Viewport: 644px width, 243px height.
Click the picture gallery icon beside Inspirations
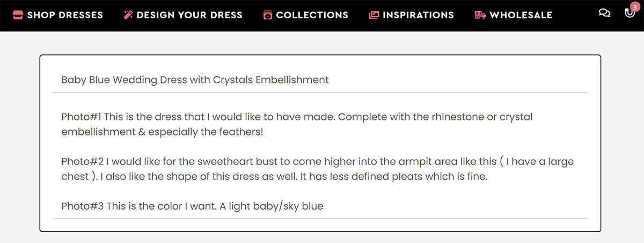(374, 15)
